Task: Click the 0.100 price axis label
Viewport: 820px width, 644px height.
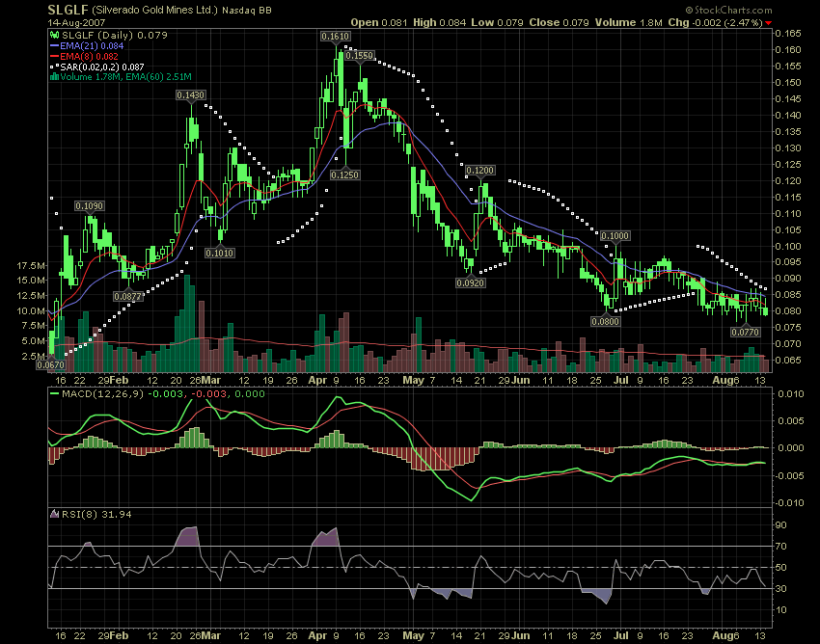Action: (787, 246)
